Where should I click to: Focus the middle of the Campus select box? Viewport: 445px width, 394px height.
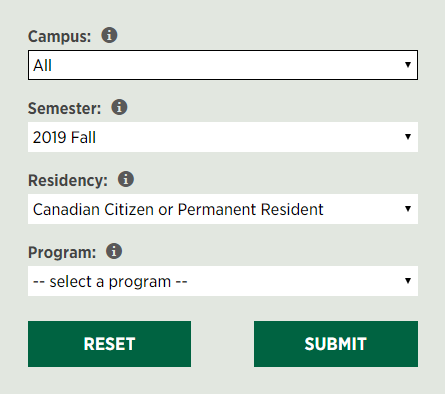pyautogui.click(x=223, y=65)
